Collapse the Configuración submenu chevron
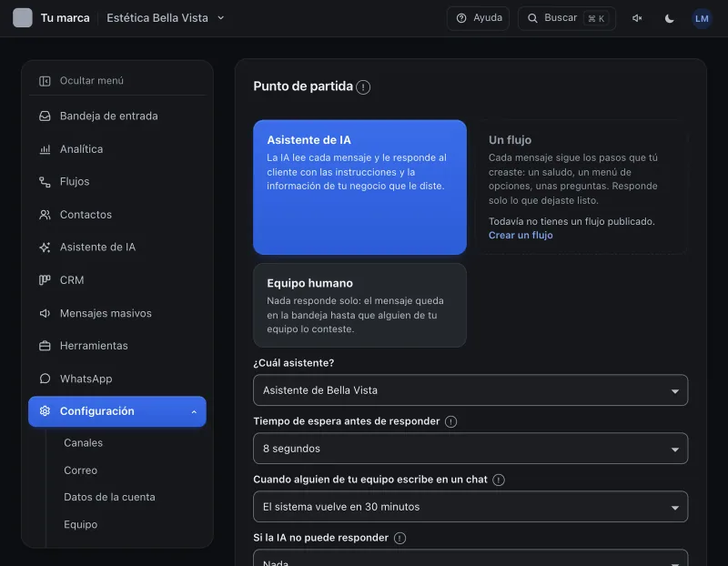This screenshot has width=728, height=566. click(x=194, y=412)
